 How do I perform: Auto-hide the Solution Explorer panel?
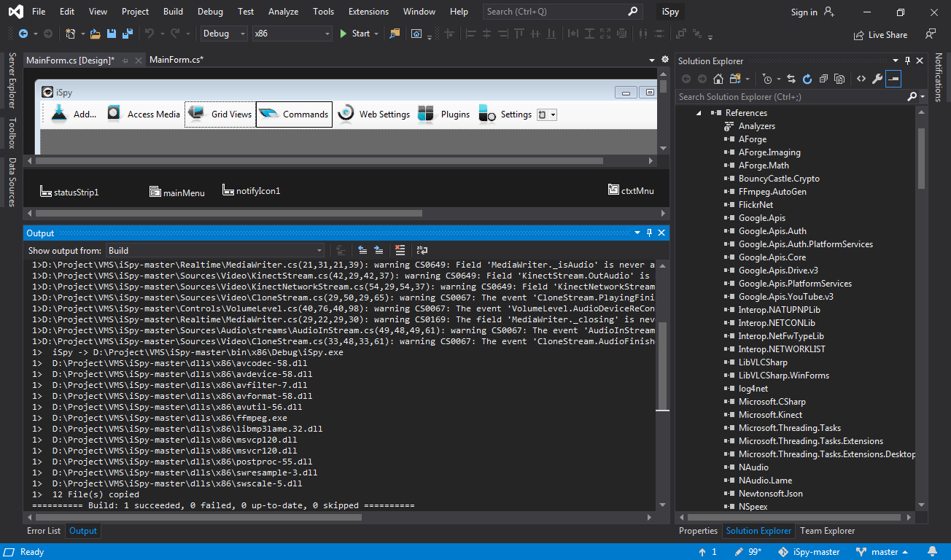(x=907, y=61)
